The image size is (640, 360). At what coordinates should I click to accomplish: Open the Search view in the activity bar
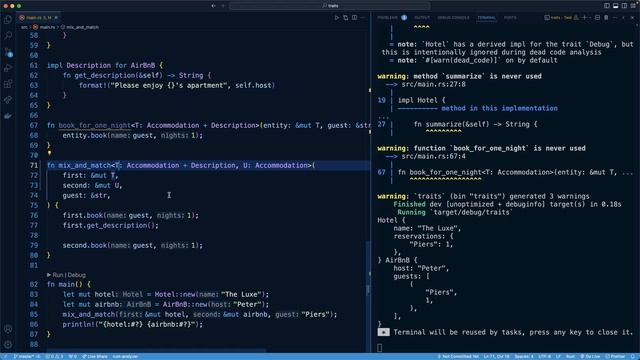tap(8, 36)
